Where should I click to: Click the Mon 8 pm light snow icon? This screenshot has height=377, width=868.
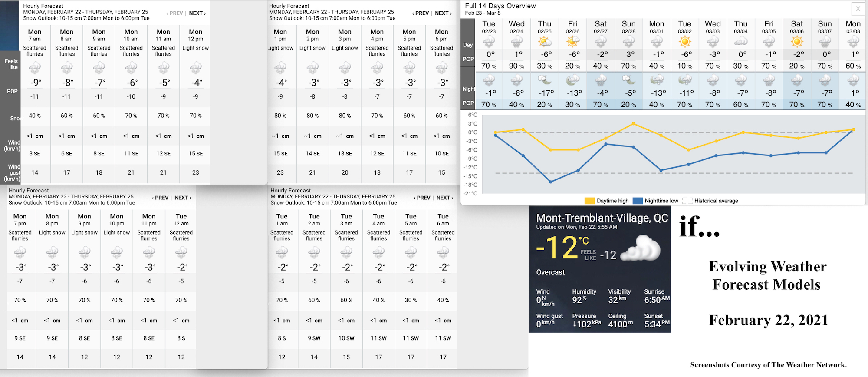coord(52,252)
